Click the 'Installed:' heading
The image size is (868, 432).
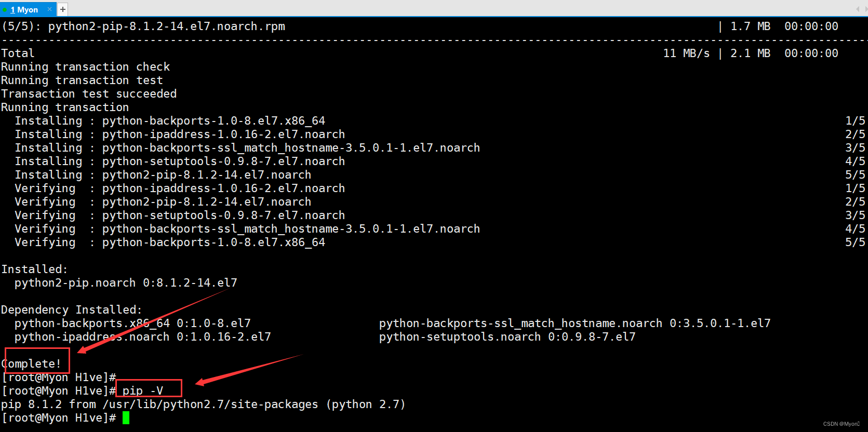(34, 269)
